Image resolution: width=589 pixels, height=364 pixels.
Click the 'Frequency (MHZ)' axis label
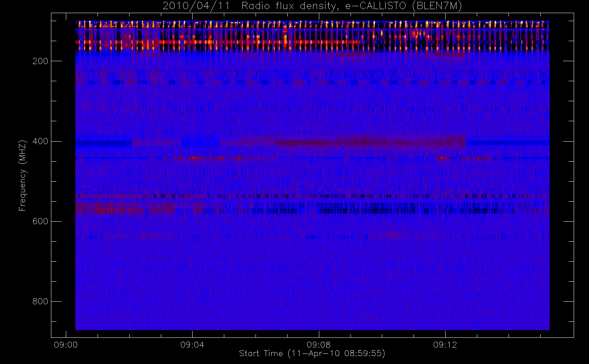coord(23,175)
